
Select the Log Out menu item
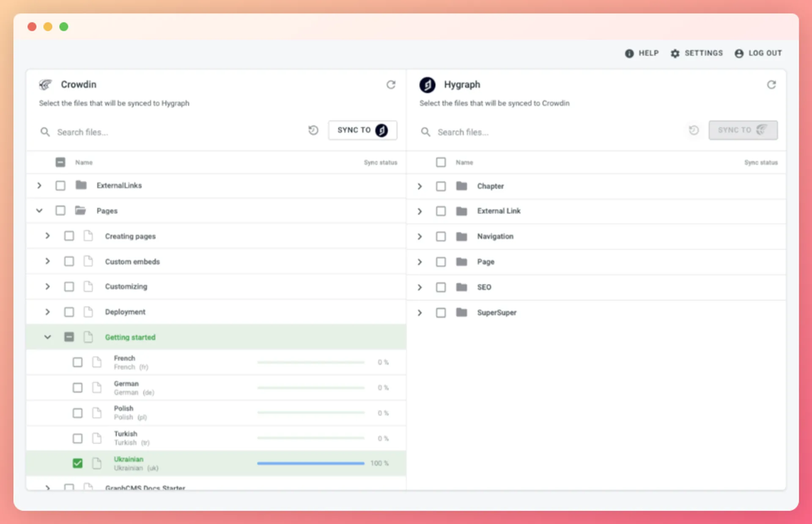[x=758, y=53]
